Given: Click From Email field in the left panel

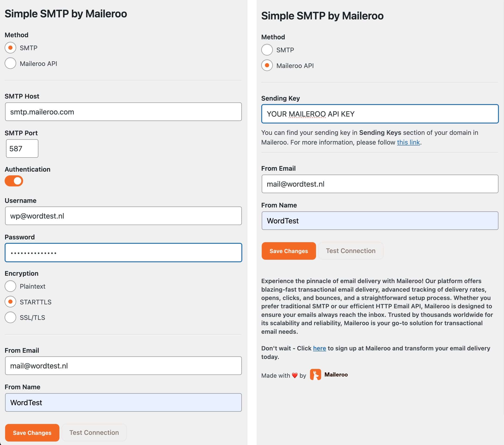Looking at the screenshot, I should tap(123, 366).
